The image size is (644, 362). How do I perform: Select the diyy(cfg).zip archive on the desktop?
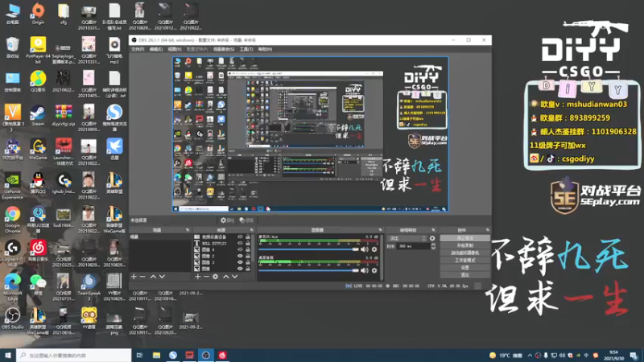(64, 115)
